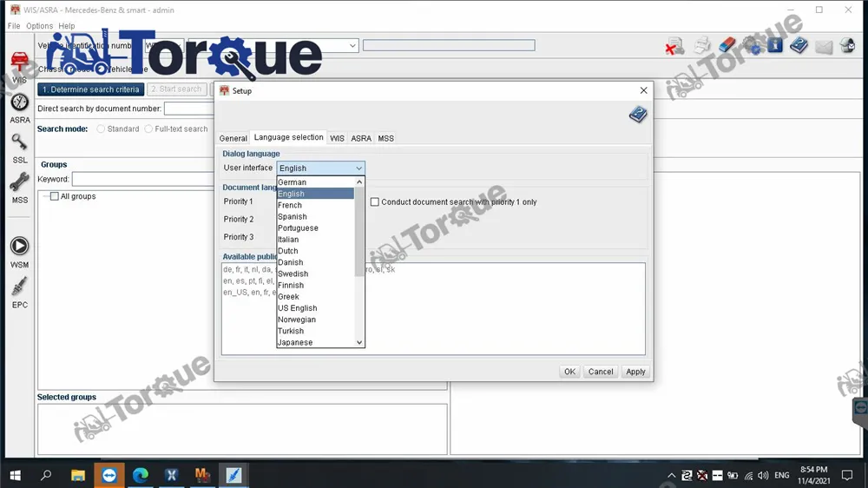Click language list scroll up arrow
Screen dimensions: 868x488
[x=359, y=182]
